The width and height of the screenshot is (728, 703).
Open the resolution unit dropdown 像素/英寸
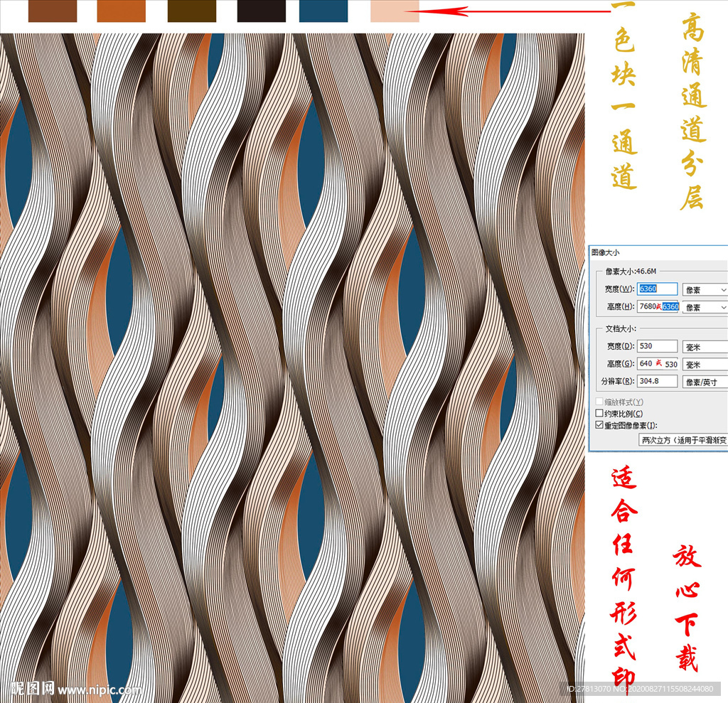(x=705, y=382)
